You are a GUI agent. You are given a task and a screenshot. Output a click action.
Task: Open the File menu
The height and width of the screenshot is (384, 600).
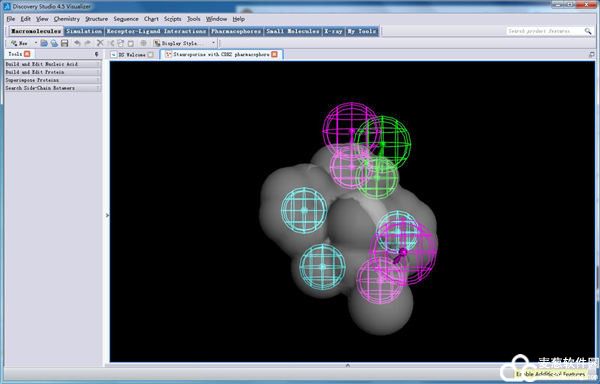pos(11,19)
